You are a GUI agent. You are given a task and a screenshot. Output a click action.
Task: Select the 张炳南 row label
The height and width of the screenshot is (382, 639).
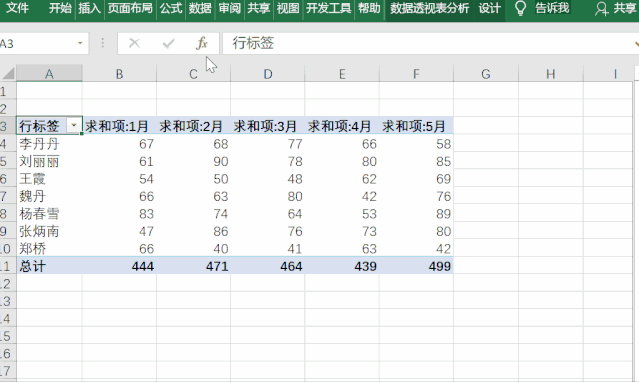pos(49,231)
